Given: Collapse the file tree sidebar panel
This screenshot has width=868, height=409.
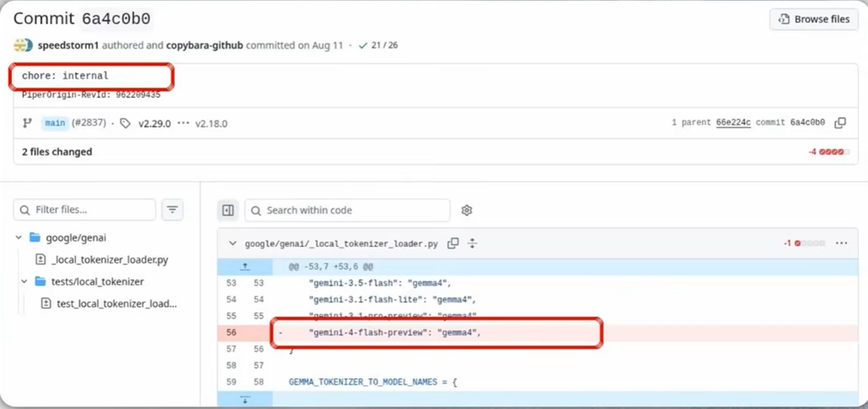Looking at the screenshot, I should tap(227, 210).
